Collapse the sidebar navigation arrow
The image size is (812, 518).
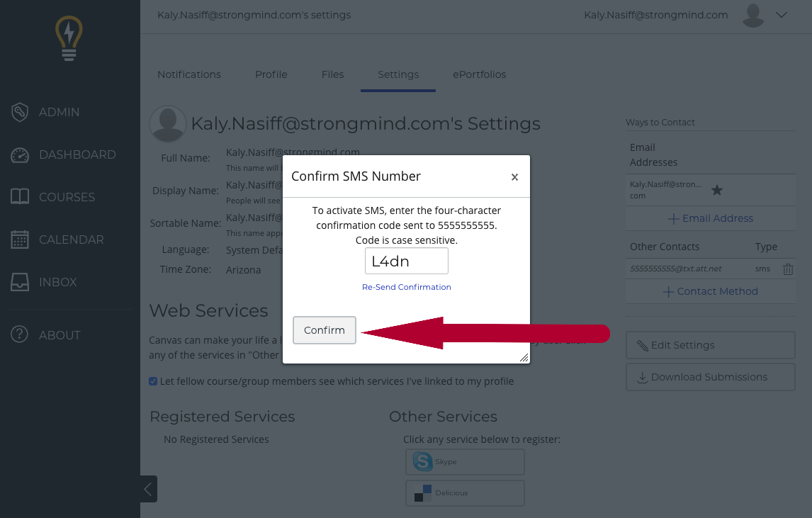point(148,489)
